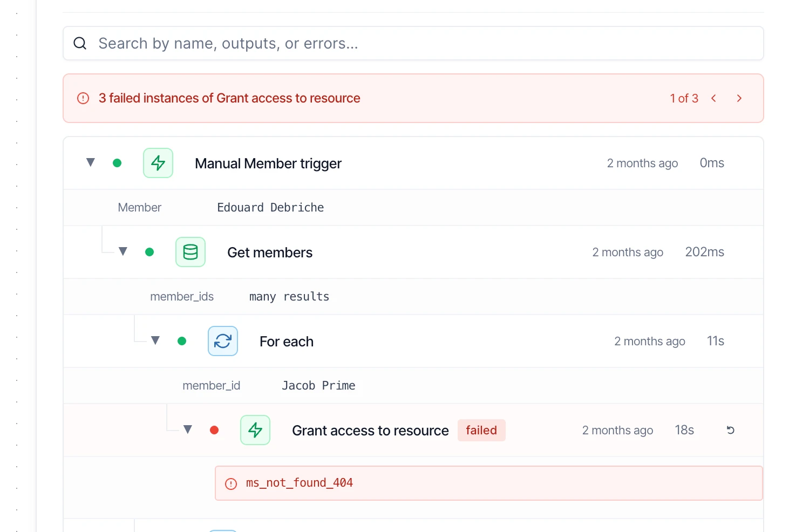This screenshot has height=532, width=789.
Task: Click the 18s duration of Grant access
Action: point(684,430)
